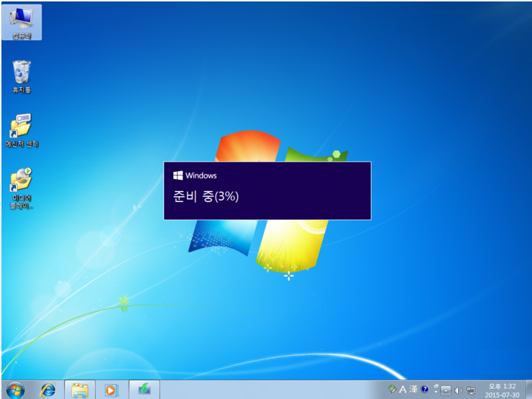Select the 미디어 플레이어 desktop shortcut
The height and width of the screenshot is (399, 532).
22,187
